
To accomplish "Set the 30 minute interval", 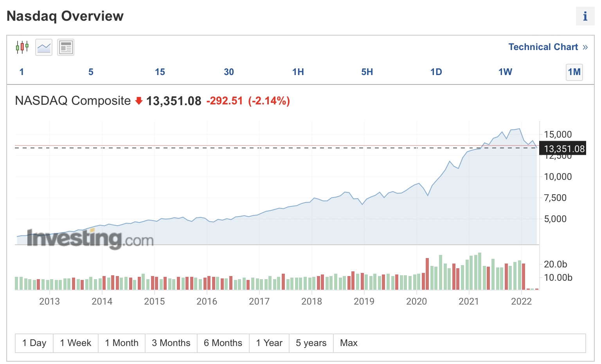I will pos(229,72).
